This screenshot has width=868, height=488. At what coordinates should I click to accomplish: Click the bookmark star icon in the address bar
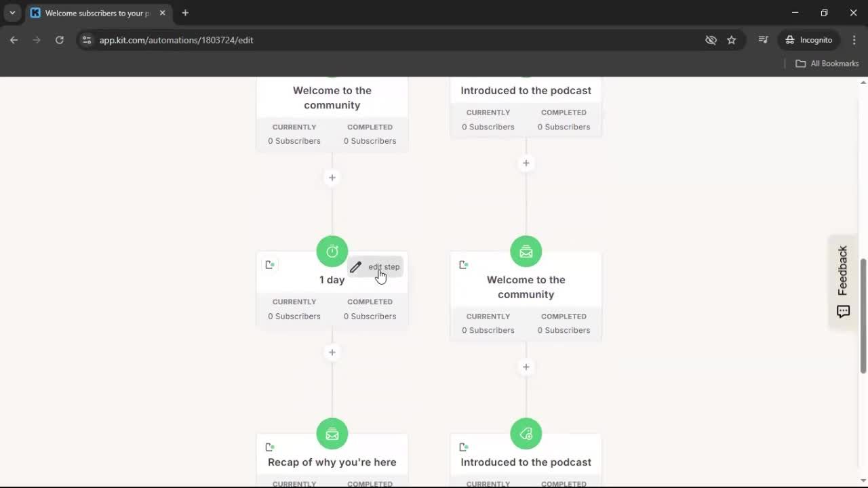(x=732, y=40)
